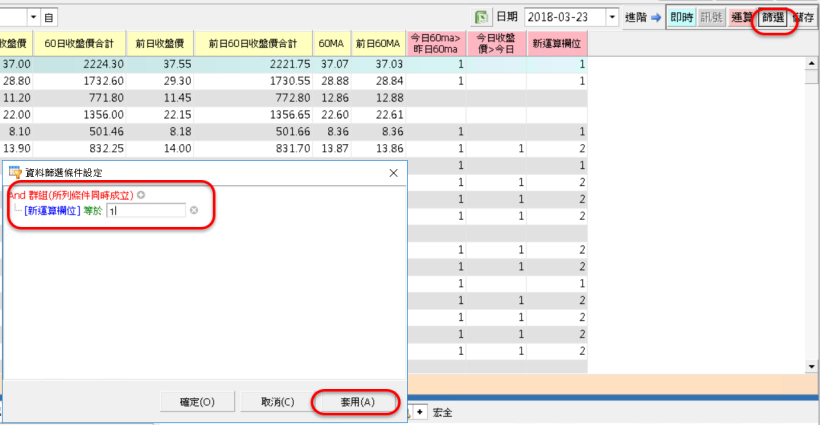Image resolution: width=820 pixels, height=425 pixels.
Task: Cancel with the 取消(C) button
Action: tap(278, 402)
